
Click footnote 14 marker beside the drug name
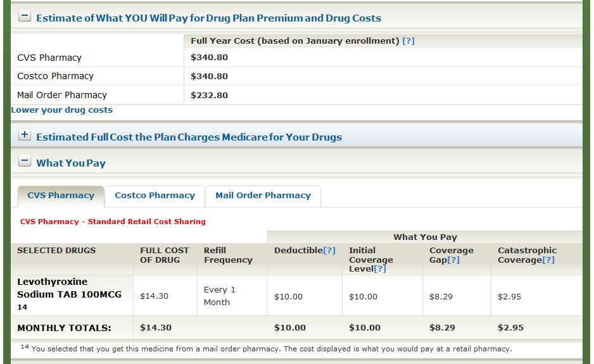(x=22, y=307)
